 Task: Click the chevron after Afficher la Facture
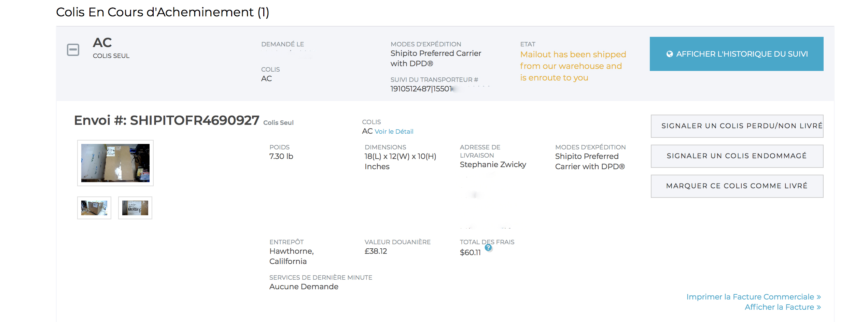[x=819, y=307]
